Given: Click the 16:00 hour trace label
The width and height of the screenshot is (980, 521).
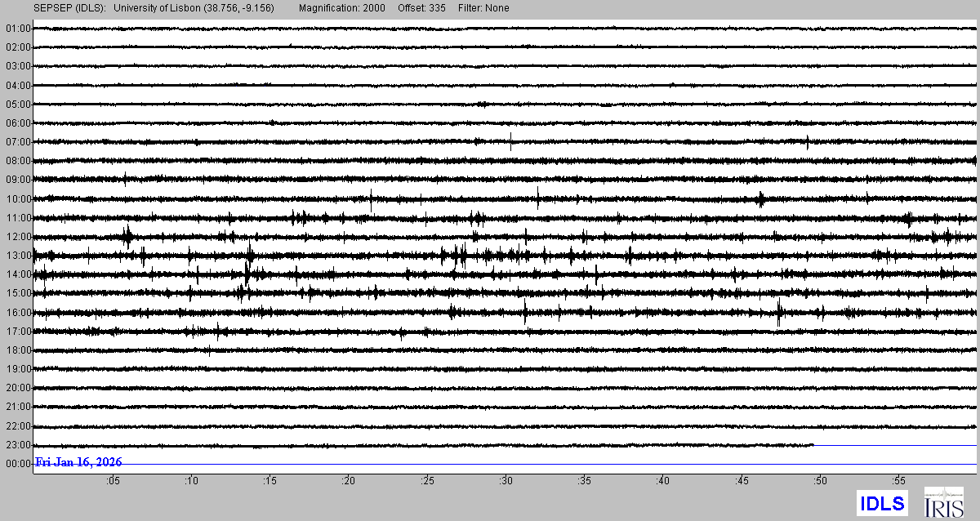Looking at the screenshot, I should pyautogui.click(x=18, y=313).
